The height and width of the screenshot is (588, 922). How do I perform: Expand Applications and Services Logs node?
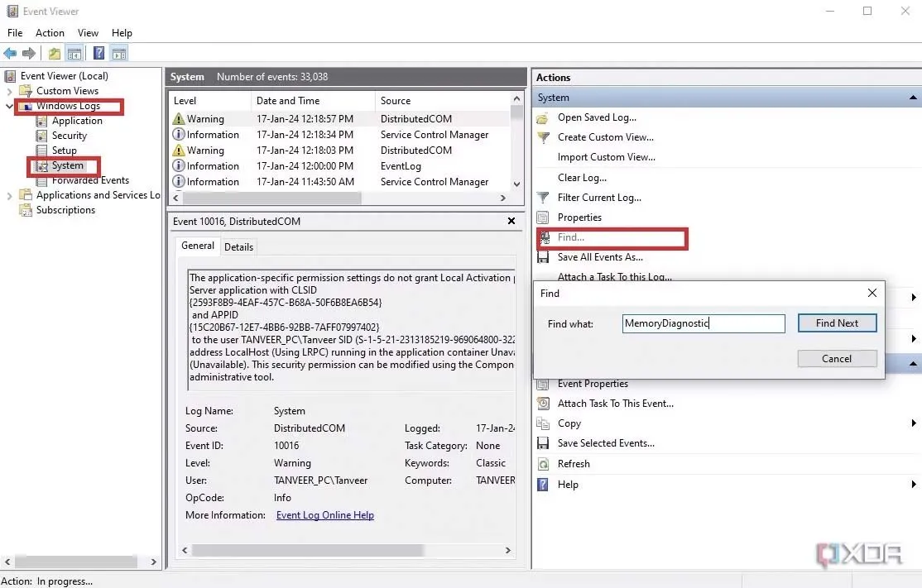10,195
